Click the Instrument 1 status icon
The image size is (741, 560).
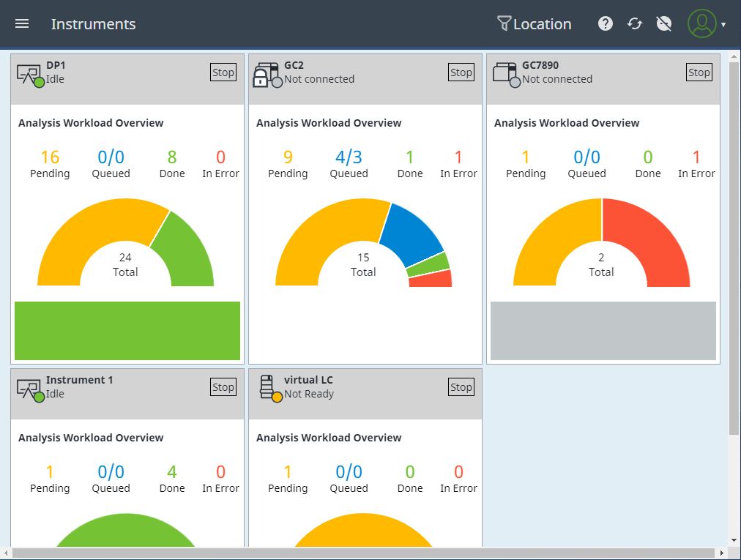30,390
